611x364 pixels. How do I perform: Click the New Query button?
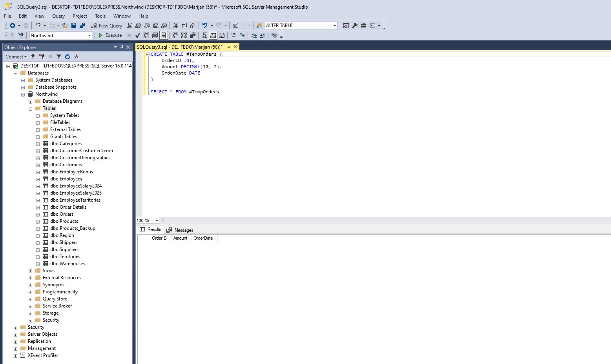click(x=107, y=25)
